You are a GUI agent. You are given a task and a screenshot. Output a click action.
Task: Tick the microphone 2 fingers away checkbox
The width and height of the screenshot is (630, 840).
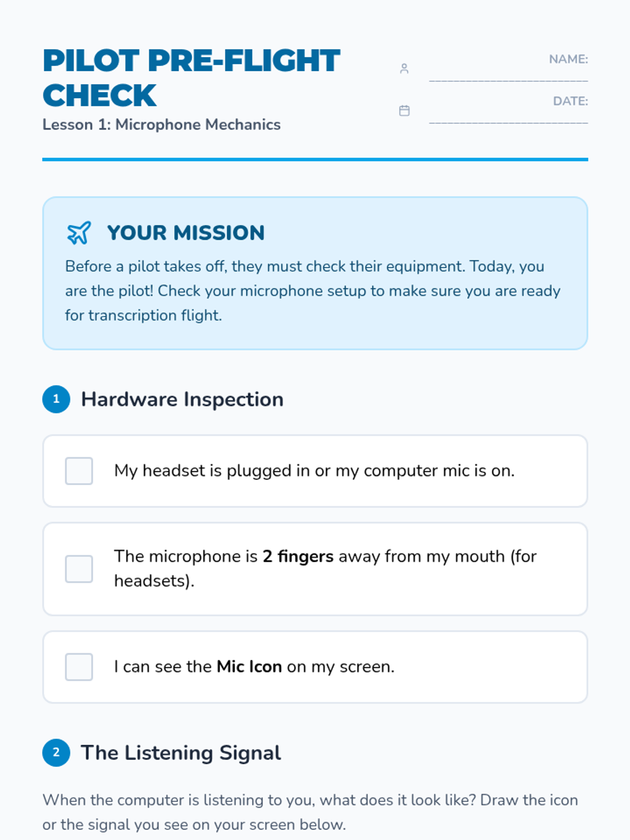(x=79, y=569)
